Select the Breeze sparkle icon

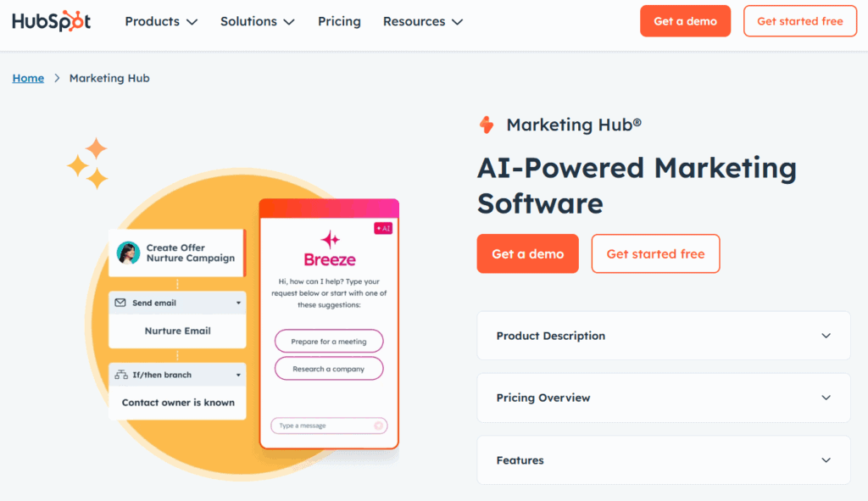[329, 239]
